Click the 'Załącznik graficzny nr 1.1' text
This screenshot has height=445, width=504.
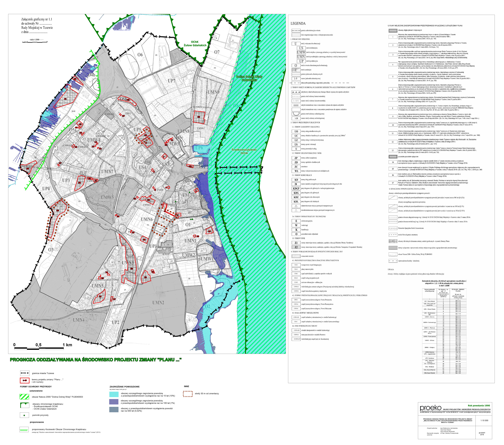pyautogui.click(x=37, y=19)
